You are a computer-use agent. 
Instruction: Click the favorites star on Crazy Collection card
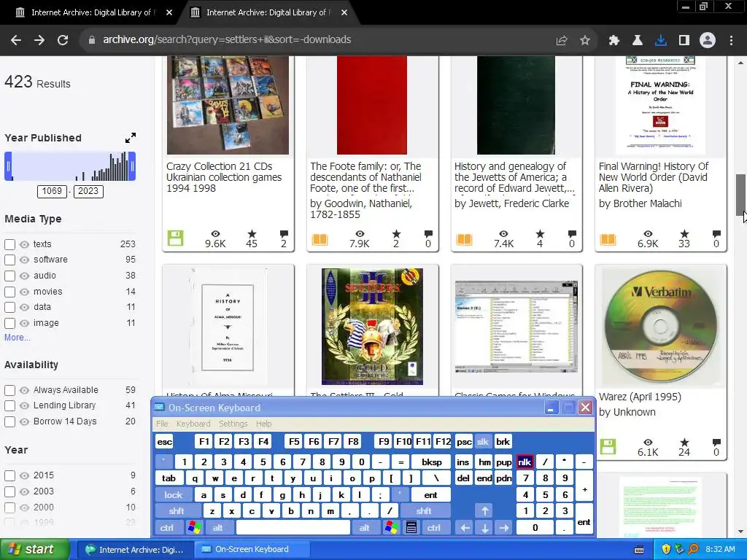(x=252, y=234)
